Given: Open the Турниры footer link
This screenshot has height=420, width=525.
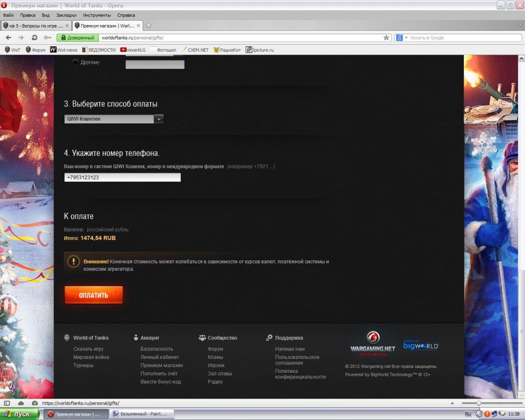Looking at the screenshot, I should [x=83, y=365].
